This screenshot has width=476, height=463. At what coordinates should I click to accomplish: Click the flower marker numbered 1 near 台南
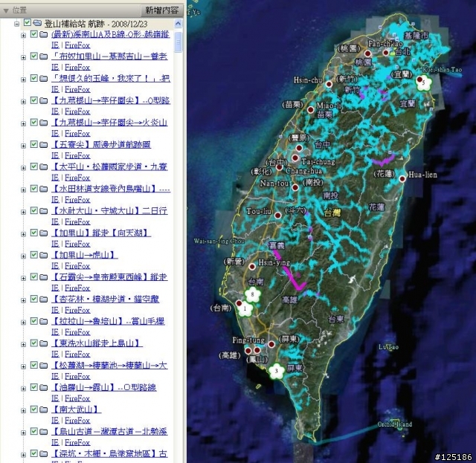245,309
